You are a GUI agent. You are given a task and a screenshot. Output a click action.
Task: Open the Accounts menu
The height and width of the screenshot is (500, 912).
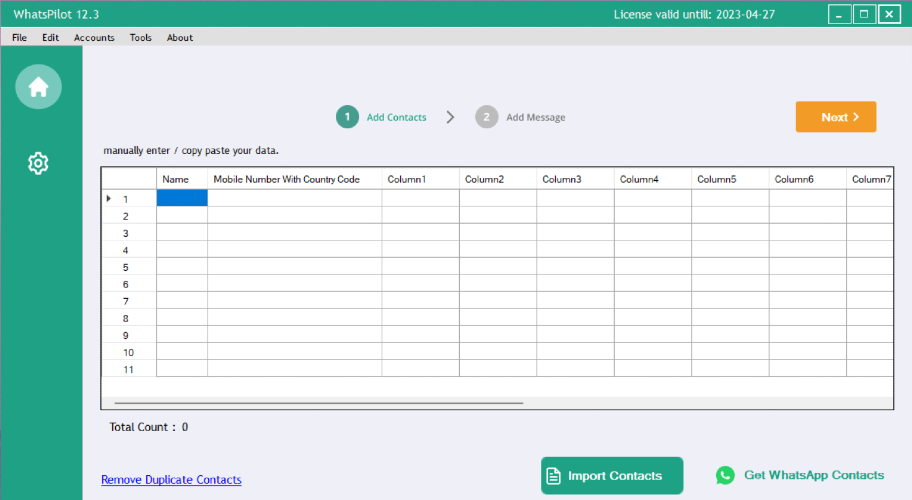click(x=94, y=37)
